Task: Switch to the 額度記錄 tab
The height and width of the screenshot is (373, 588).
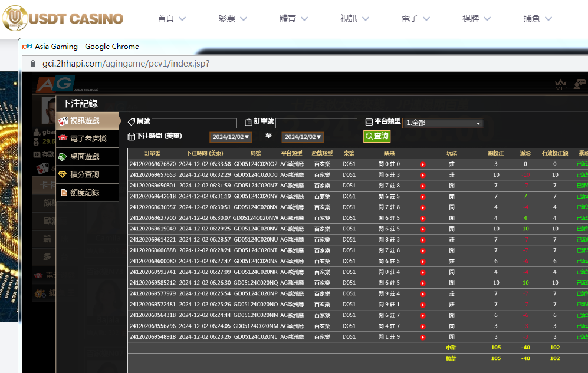Action: coord(84,193)
